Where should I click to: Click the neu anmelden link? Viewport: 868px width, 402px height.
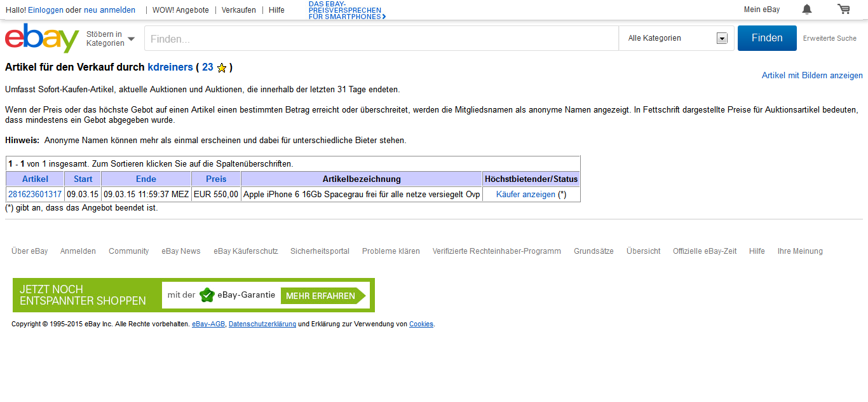109,10
